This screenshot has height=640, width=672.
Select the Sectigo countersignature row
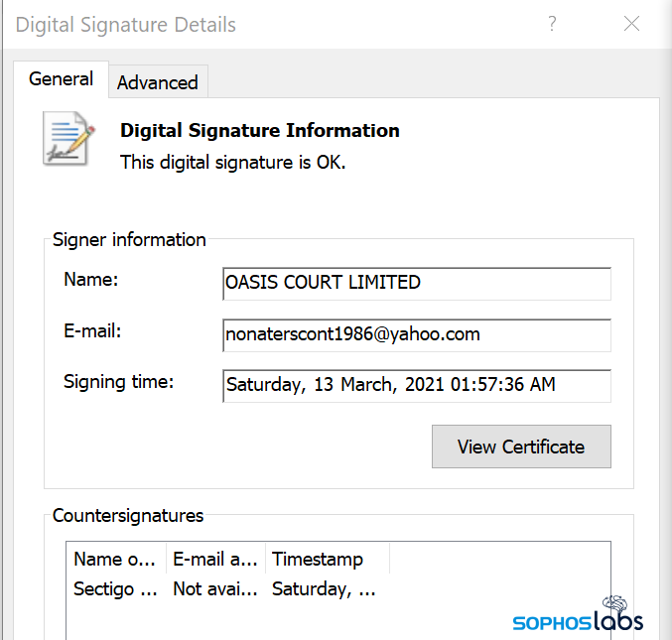pos(115,589)
